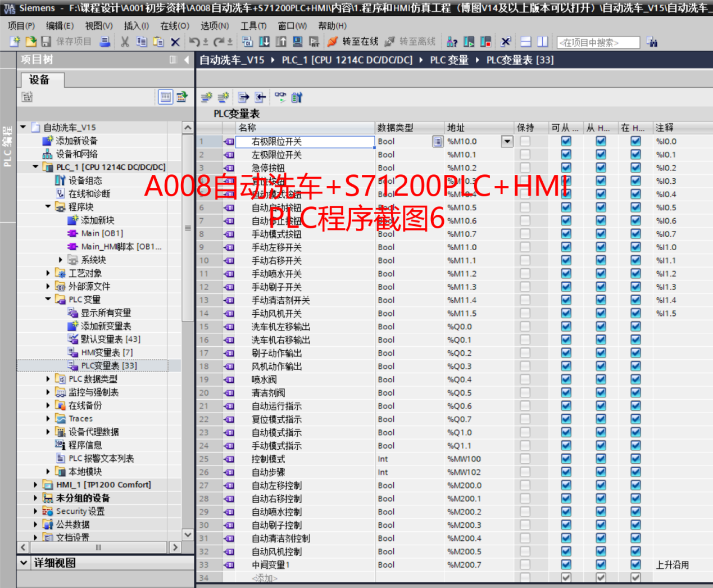The height and width of the screenshot is (588, 713).
Task: Click project tree scroll down arrow
Action: 188,535
